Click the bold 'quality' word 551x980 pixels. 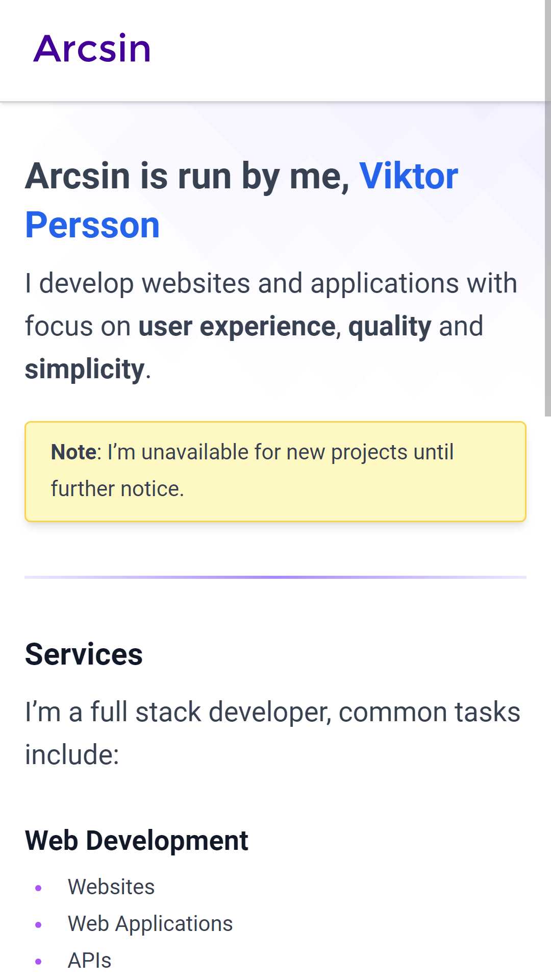point(390,327)
